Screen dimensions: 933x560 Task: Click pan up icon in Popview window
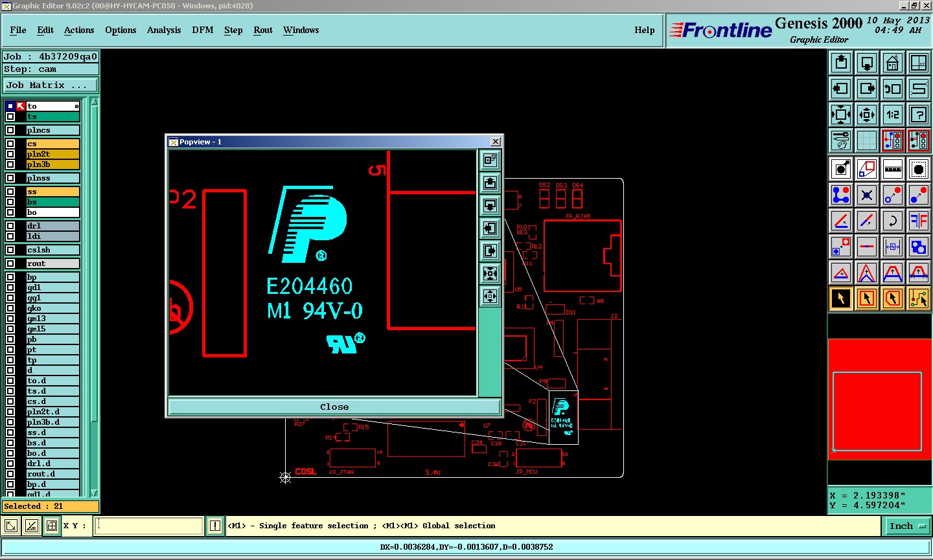(x=490, y=183)
